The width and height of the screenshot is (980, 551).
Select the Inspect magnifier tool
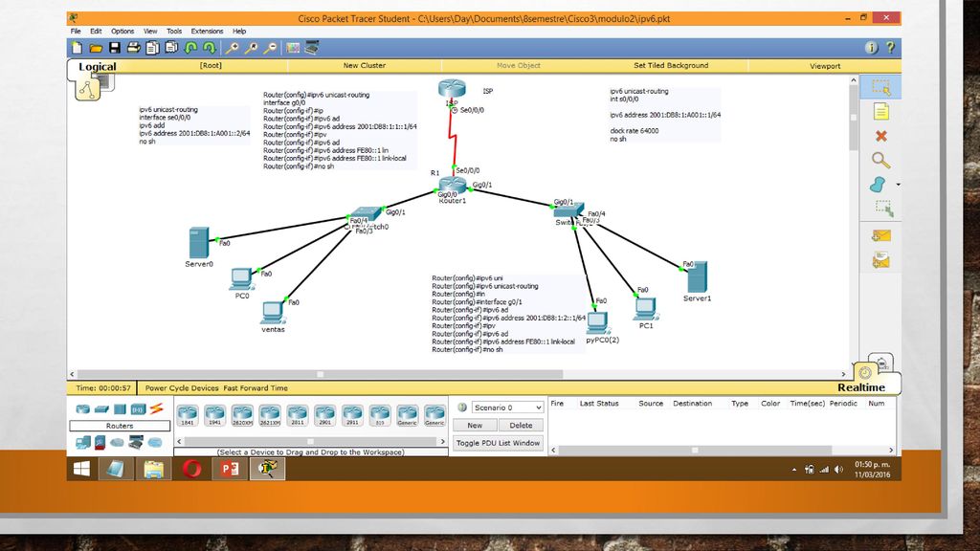880,160
